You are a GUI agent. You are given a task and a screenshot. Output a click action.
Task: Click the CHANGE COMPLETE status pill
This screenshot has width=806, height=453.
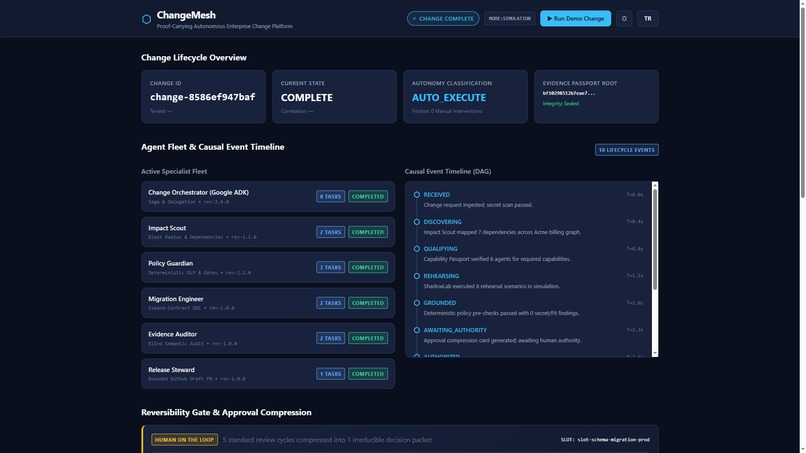pos(443,19)
